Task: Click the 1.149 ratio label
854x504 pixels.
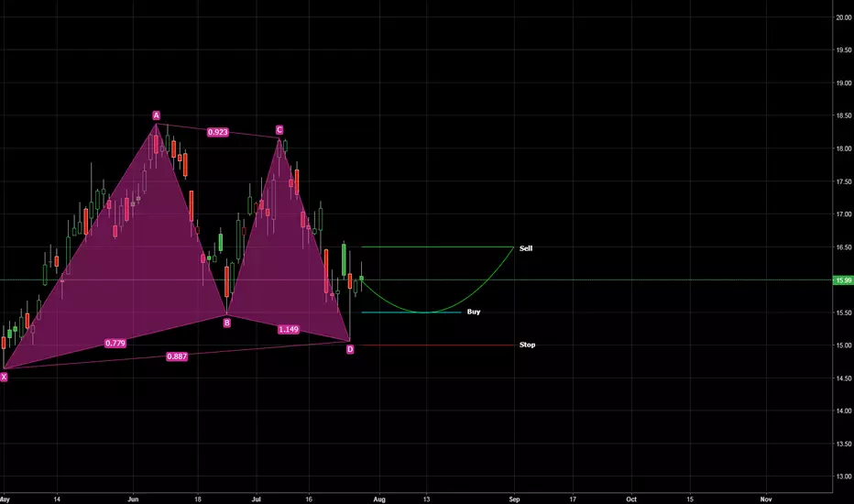Action: click(x=289, y=329)
